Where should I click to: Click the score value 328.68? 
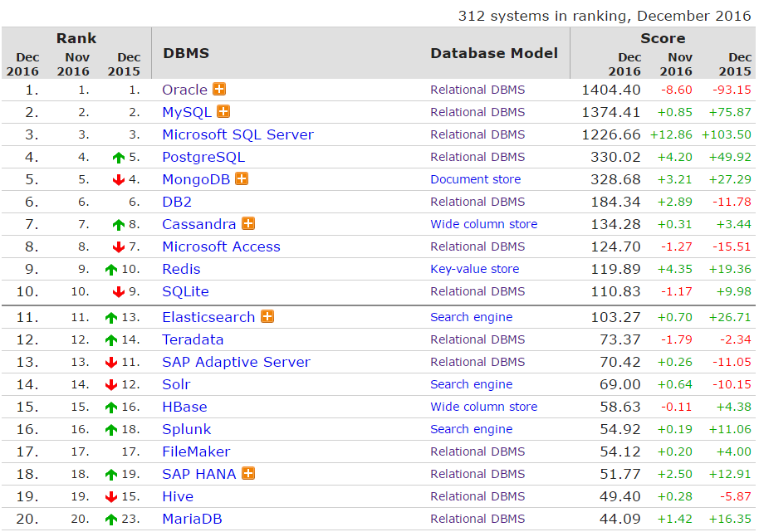pyautogui.click(x=615, y=179)
